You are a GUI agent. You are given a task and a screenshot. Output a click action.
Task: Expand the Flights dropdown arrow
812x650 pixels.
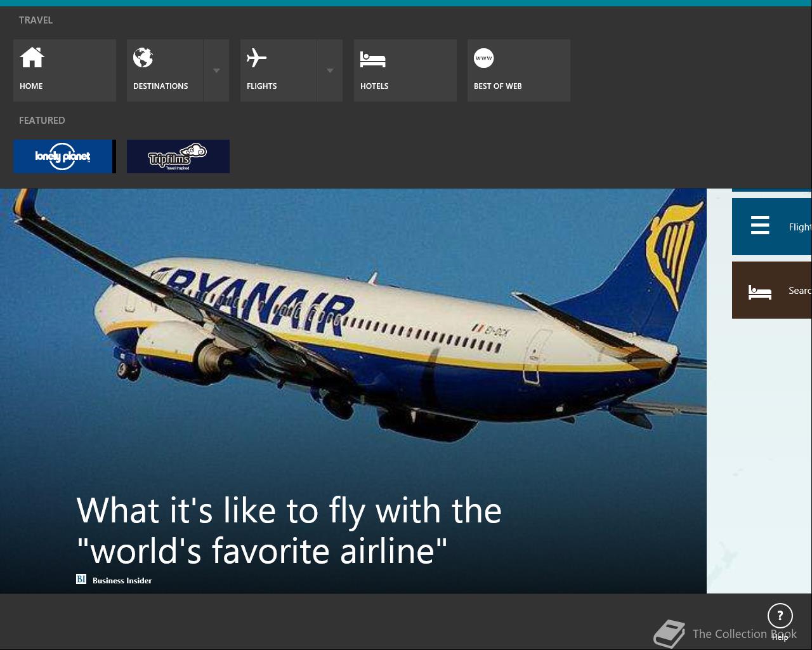pyautogui.click(x=330, y=70)
